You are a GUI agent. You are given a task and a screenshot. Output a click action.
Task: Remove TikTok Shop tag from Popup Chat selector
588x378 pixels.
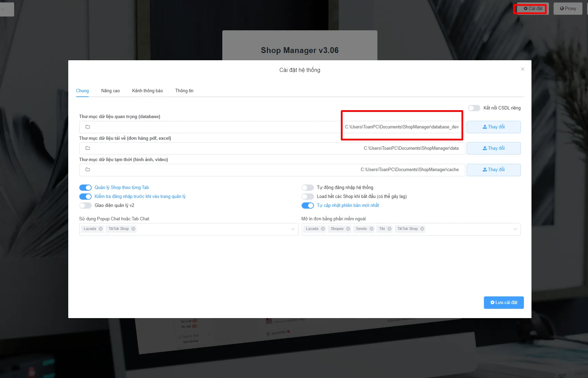click(x=133, y=229)
